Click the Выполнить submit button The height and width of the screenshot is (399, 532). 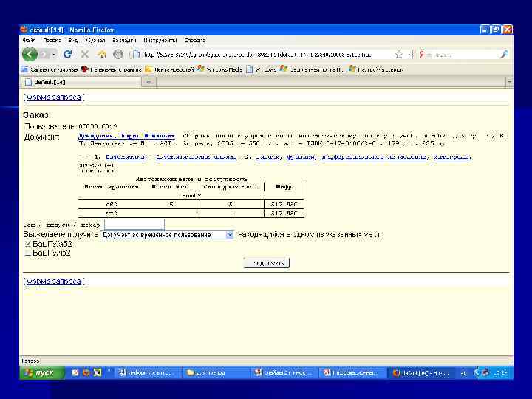click(x=266, y=263)
